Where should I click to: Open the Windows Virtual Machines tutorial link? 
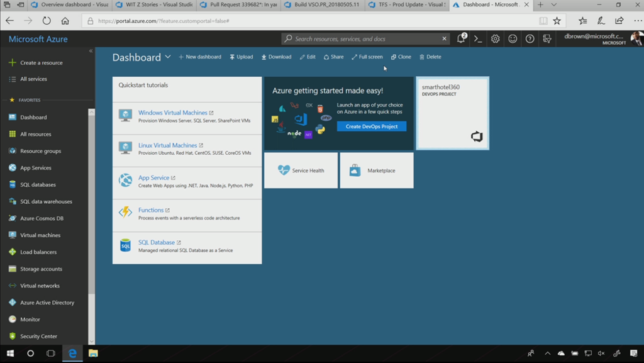coord(172,113)
